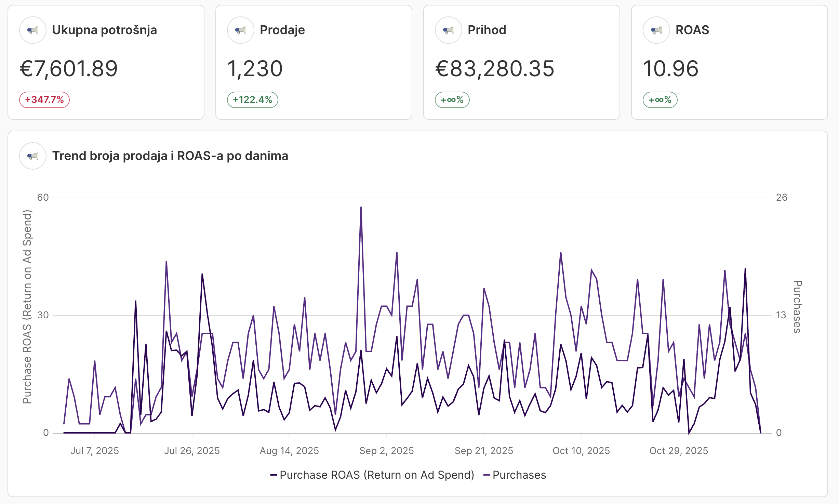The height and width of the screenshot is (504, 839).
Task: Click the Oct 29, 2025 axis label
Action: (x=679, y=451)
